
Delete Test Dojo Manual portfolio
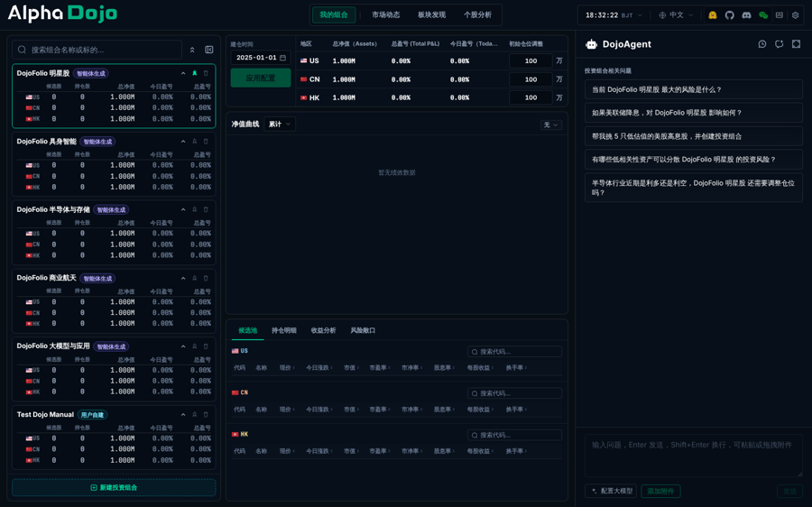(206, 415)
